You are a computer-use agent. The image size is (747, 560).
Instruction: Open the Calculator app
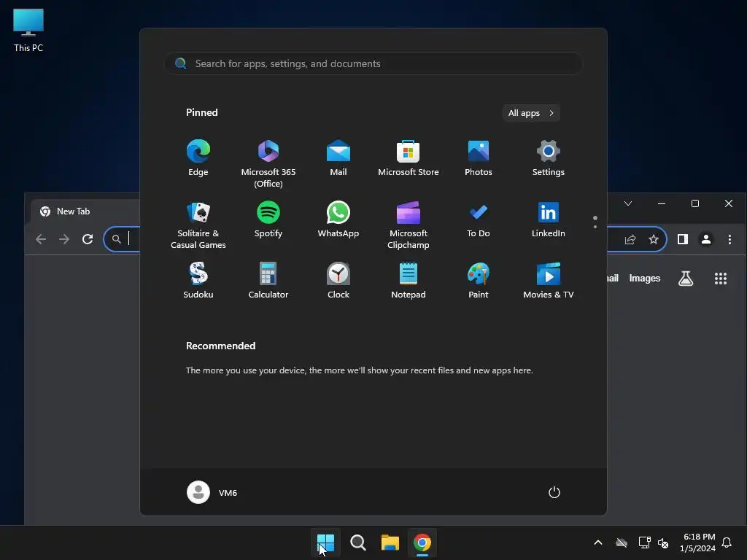click(x=268, y=281)
